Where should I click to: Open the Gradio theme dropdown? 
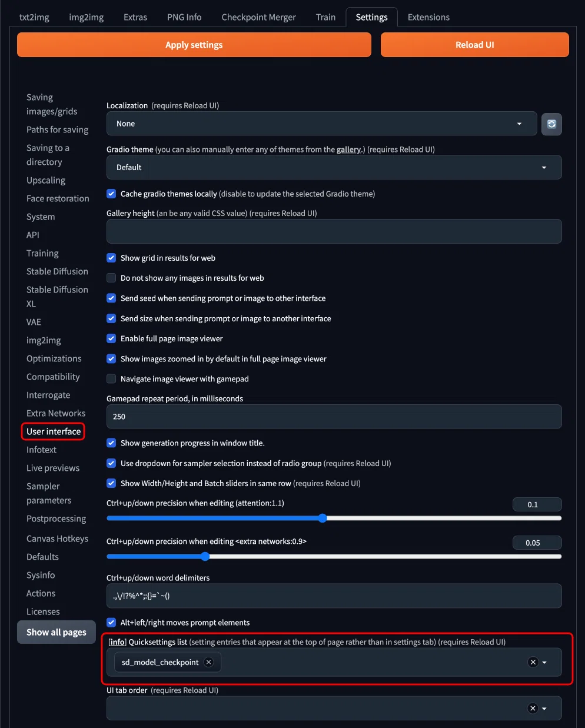(x=334, y=168)
